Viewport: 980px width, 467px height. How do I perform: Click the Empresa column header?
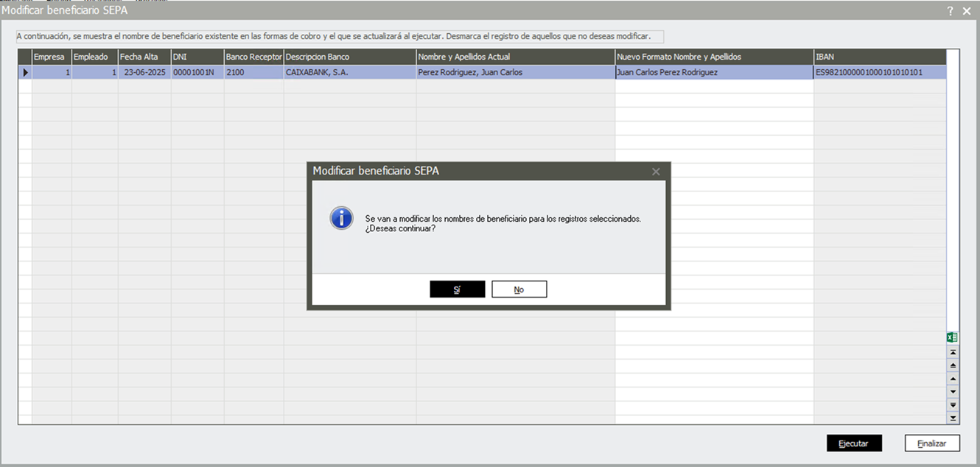50,57
